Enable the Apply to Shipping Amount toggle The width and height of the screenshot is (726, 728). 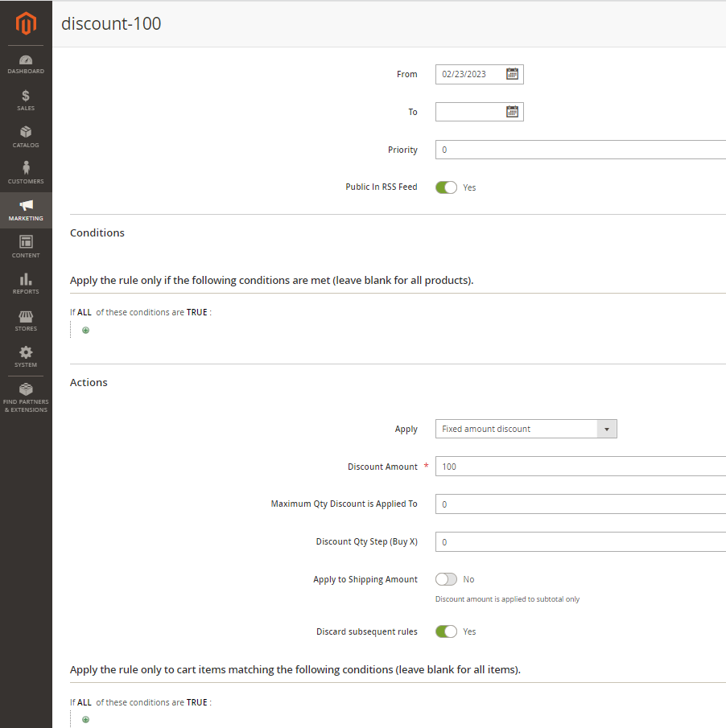(446, 578)
